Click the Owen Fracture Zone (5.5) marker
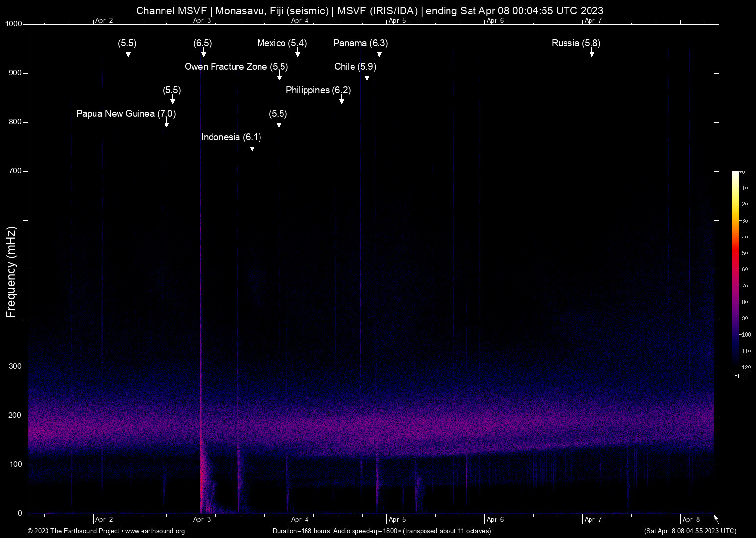Image resolution: width=756 pixels, height=538 pixels. (236, 67)
